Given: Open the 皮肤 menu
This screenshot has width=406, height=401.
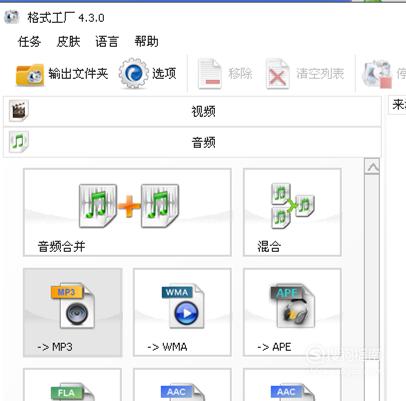Looking at the screenshot, I should point(68,42).
